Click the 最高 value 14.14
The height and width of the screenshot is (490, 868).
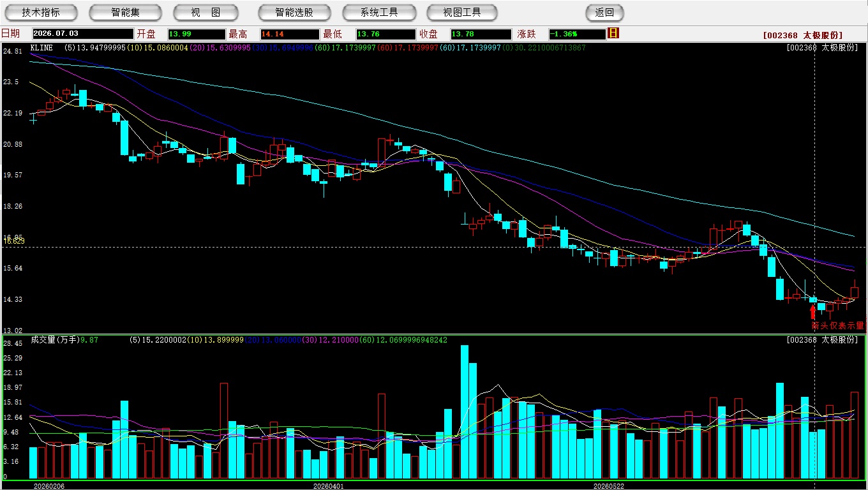tap(289, 34)
